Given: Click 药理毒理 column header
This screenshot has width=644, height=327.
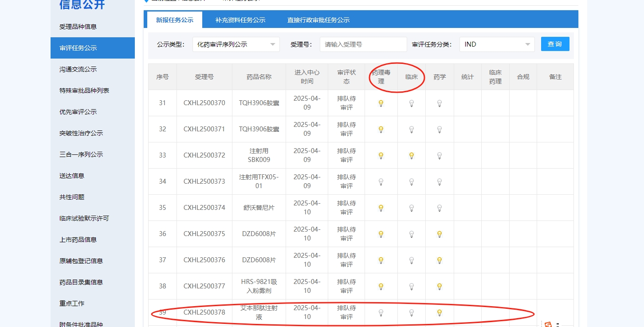Looking at the screenshot, I should coord(381,77).
